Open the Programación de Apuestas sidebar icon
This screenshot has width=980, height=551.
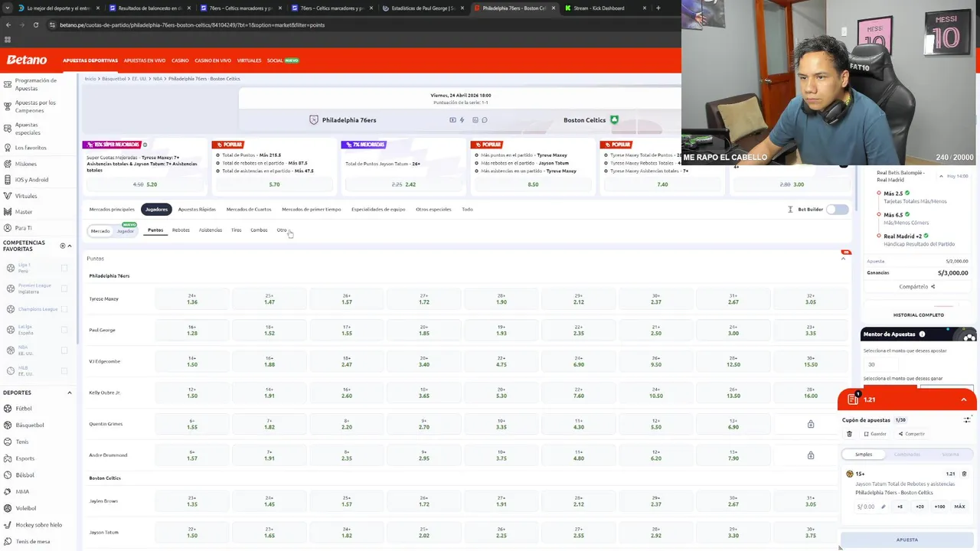8,83
